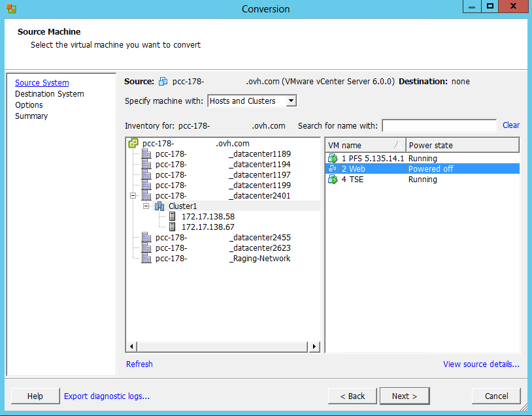Click the datacenter1189 building icon
This screenshot has width=532, height=416.
pyautogui.click(x=146, y=154)
